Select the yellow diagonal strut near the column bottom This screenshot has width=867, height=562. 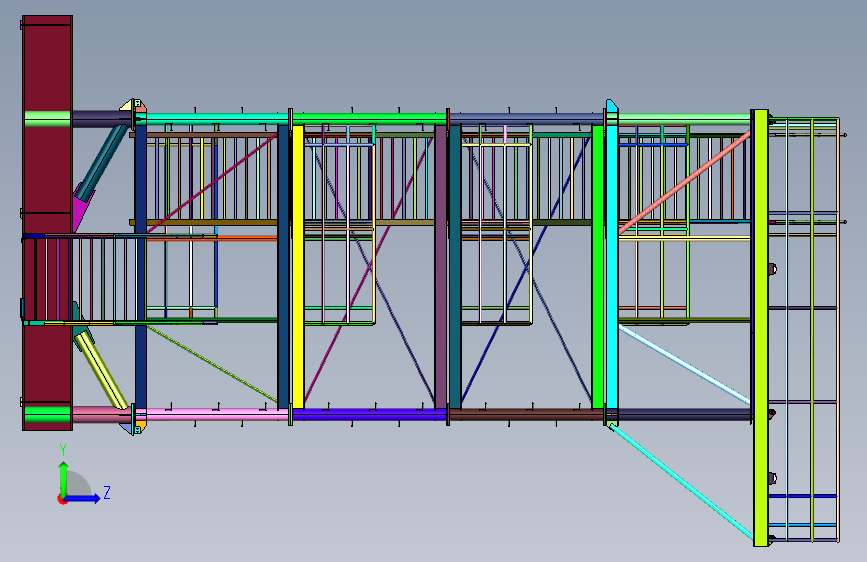[101, 370]
